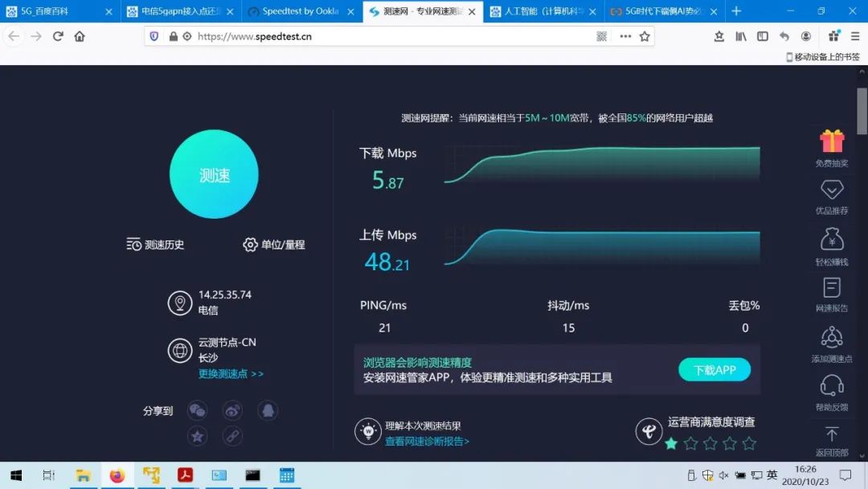Screen dimensions: 868x489
Task: Open the 单位/量程 unit settings
Action: (x=276, y=244)
